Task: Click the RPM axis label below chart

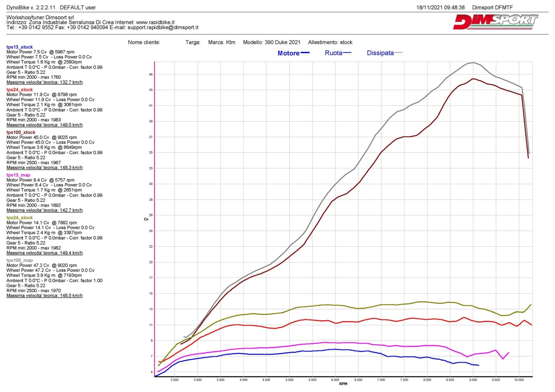Action: point(343,384)
